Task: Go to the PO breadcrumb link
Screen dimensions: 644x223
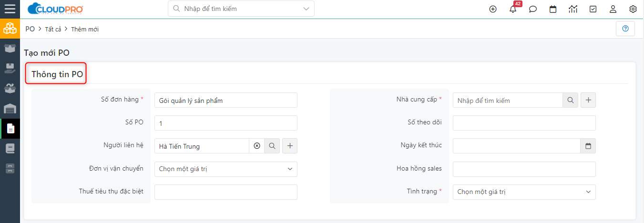Action: tap(30, 29)
